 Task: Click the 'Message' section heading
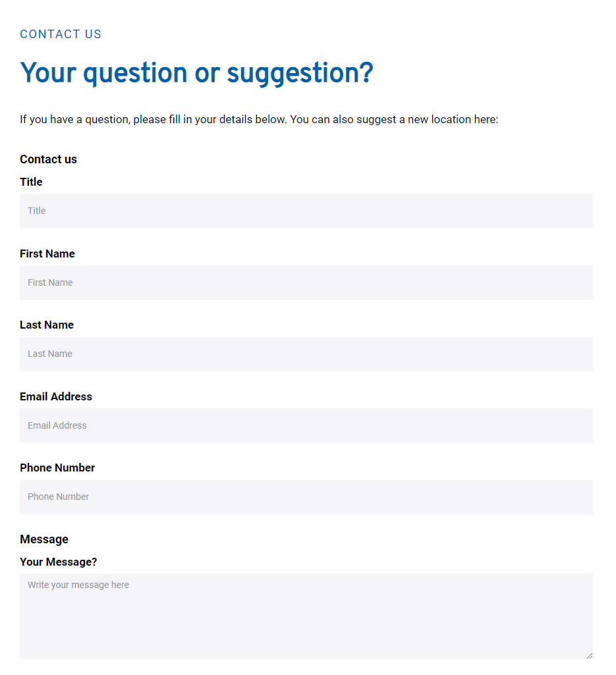click(44, 539)
